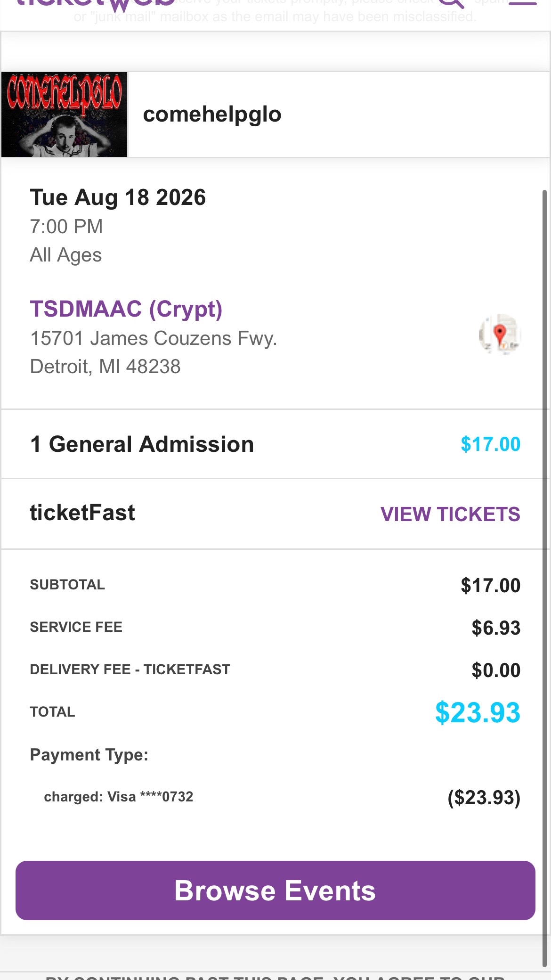Tap the search magnifier icon
The image size is (551, 980).
[451, 3]
